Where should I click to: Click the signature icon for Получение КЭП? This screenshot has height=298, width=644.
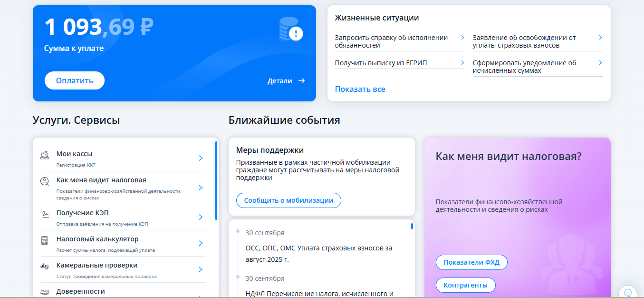click(44, 214)
